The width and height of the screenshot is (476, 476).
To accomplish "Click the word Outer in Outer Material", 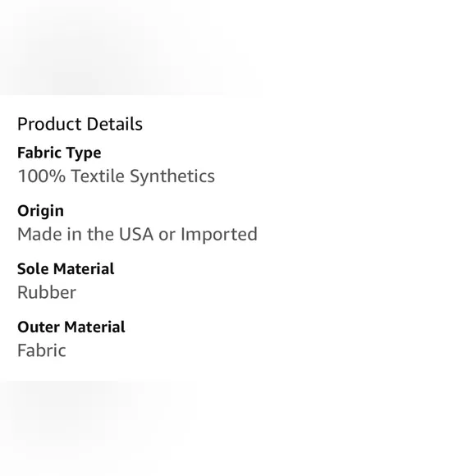I will [x=39, y=327].
